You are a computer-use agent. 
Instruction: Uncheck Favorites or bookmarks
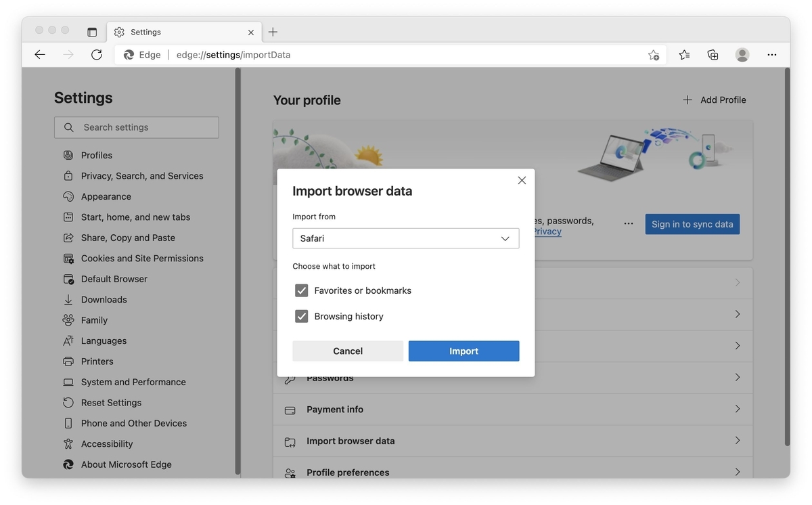301,290
